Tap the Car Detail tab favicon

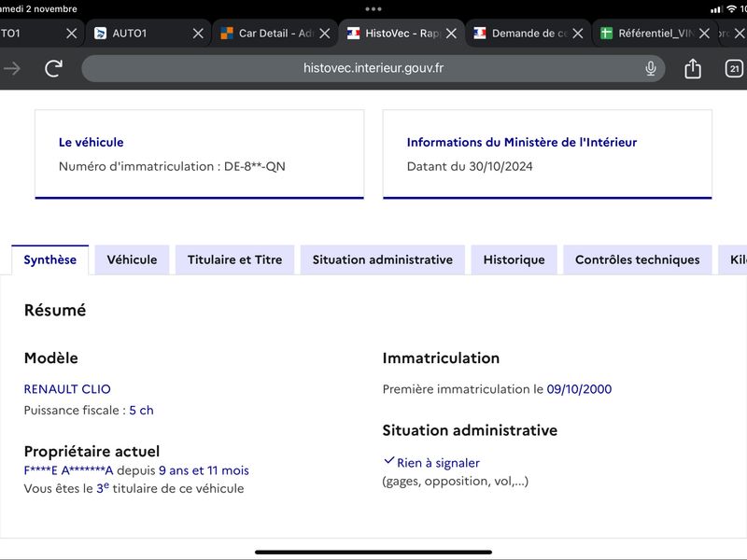227,34
